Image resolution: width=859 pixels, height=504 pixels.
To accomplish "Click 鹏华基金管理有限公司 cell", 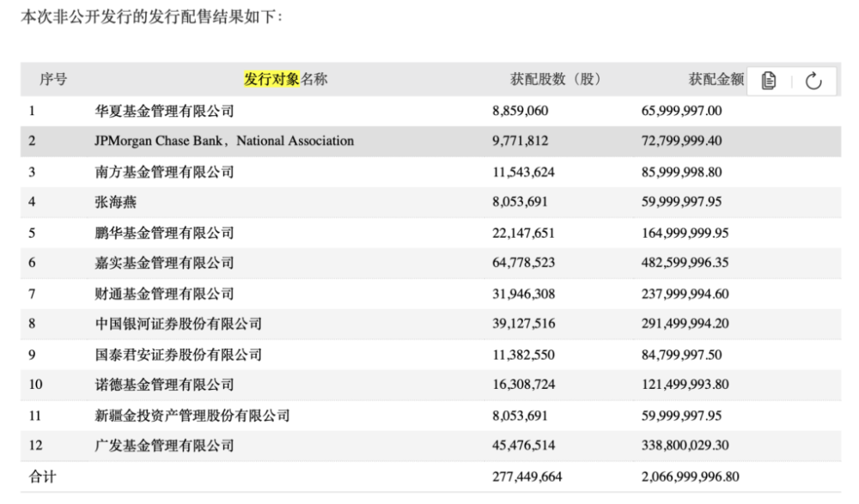I will pos(164,233).
